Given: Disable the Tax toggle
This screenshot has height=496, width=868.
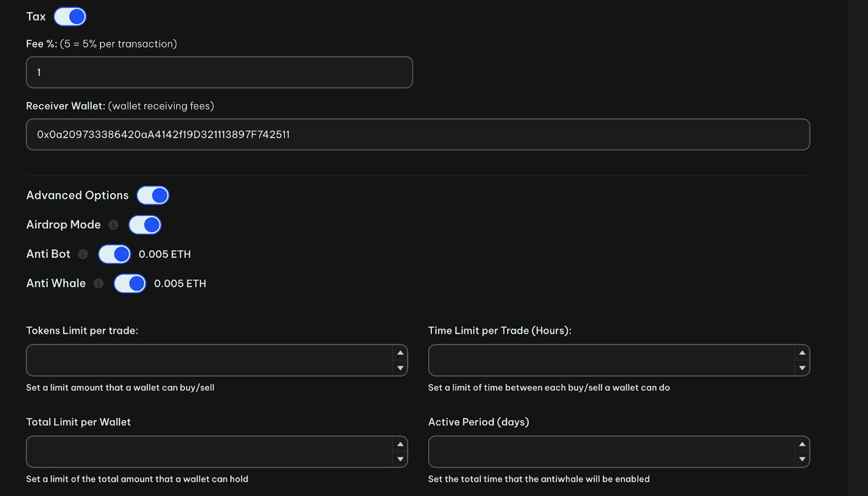Looking at the screenshot, I should 69,16.
